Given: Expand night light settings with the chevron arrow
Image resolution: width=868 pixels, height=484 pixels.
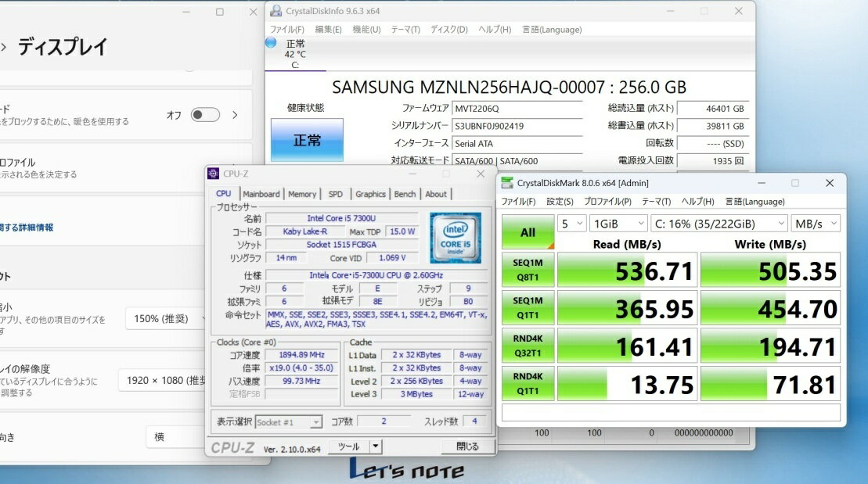Looking at the screenshot, I should coord(234,115).
